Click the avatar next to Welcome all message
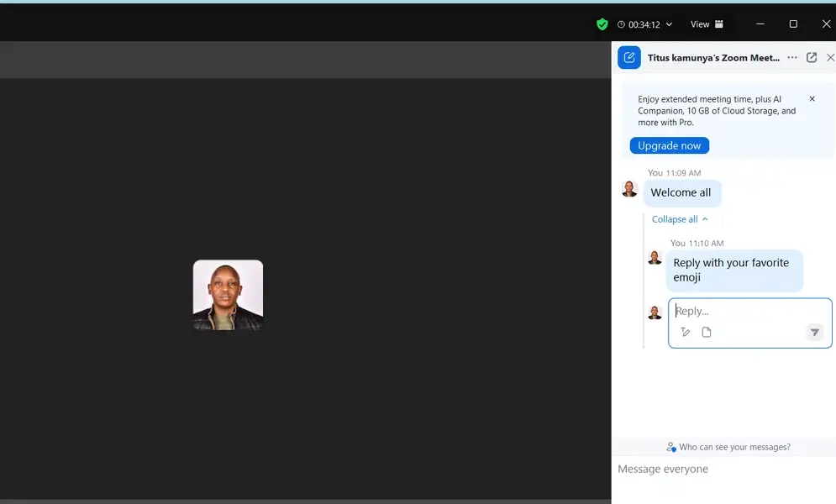 pyautogui.click(x=629, y=189)
